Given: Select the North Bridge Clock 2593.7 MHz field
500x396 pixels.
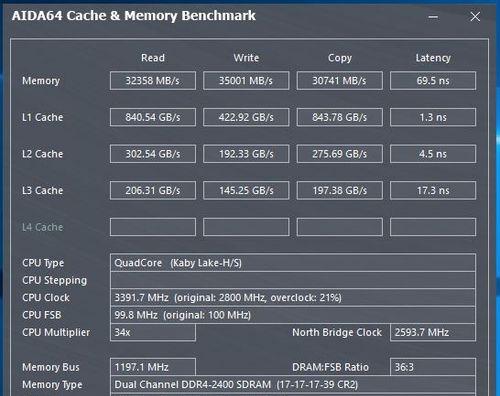Looking at the screenshot, I should coord(433,332).
